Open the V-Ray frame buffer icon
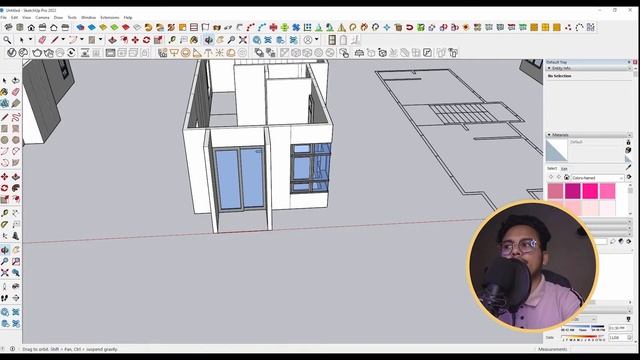 (110, 53)
